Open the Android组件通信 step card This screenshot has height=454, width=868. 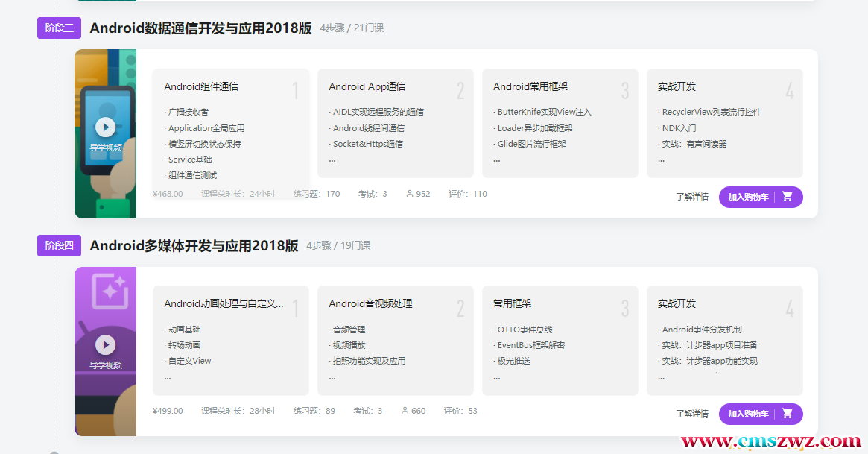(230, 124)
